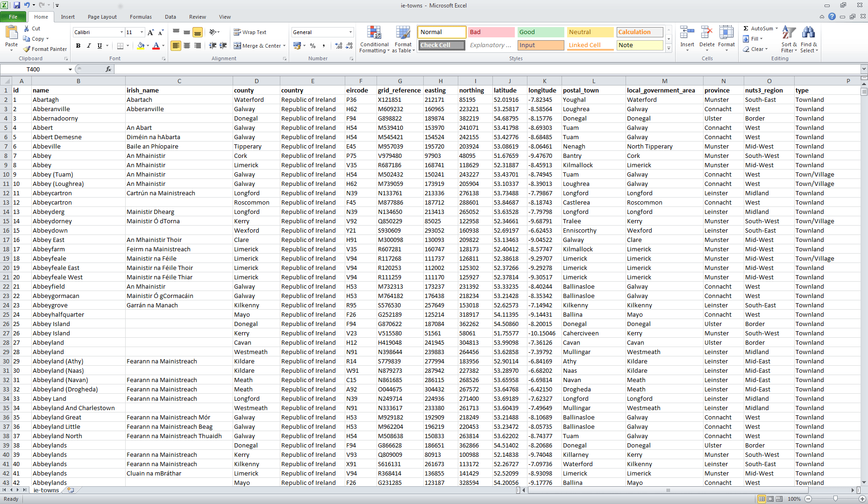Switch to the Formulas tab

coord(141,17)
